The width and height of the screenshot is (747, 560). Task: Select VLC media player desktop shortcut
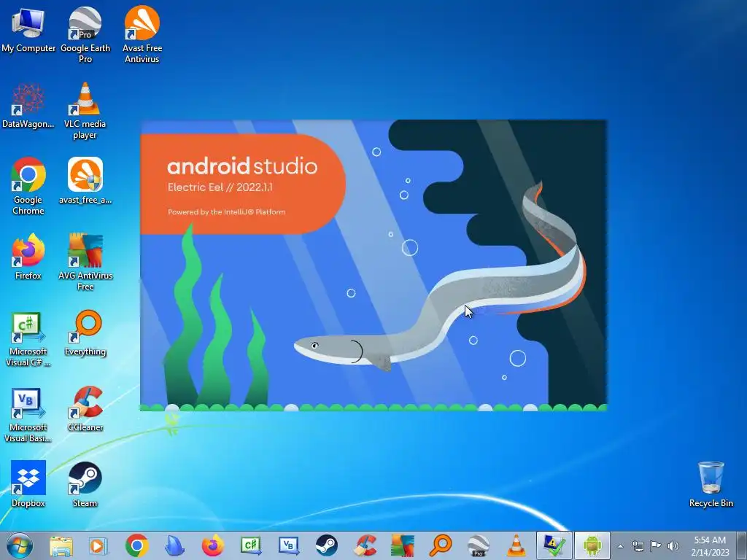85,111
